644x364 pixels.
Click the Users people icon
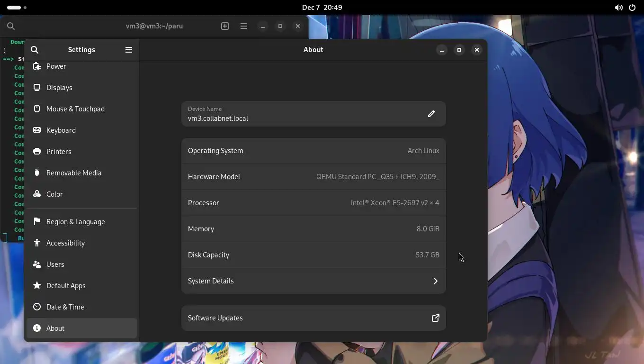coord(37,264)
